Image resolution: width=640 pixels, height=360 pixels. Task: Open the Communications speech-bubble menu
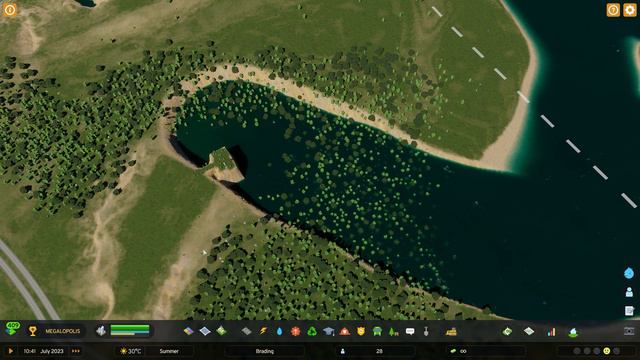pos(410,331)
